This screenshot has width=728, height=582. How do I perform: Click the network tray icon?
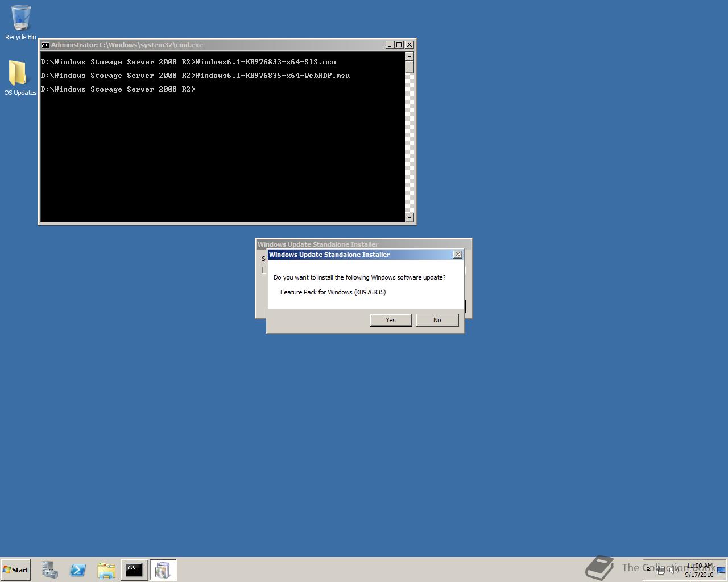[661, 570]
